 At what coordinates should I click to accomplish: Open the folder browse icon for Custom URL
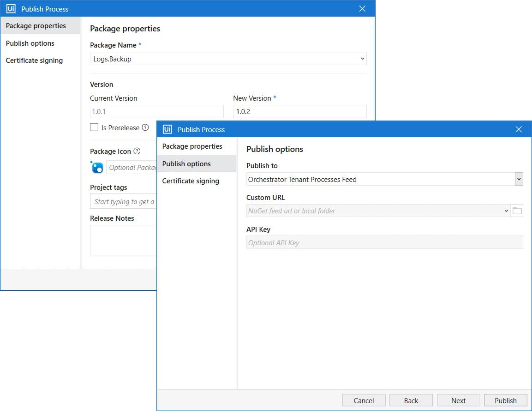coord(517,211)
